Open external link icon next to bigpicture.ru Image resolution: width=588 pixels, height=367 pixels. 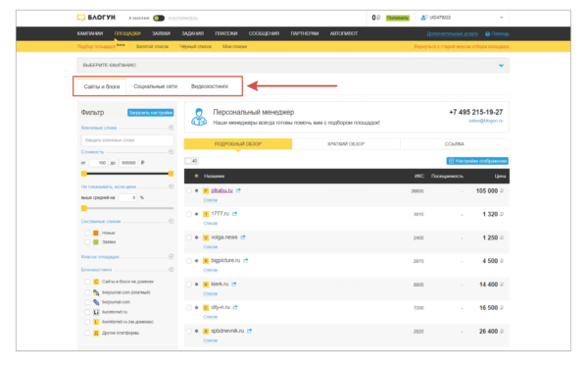pos(246,260)
